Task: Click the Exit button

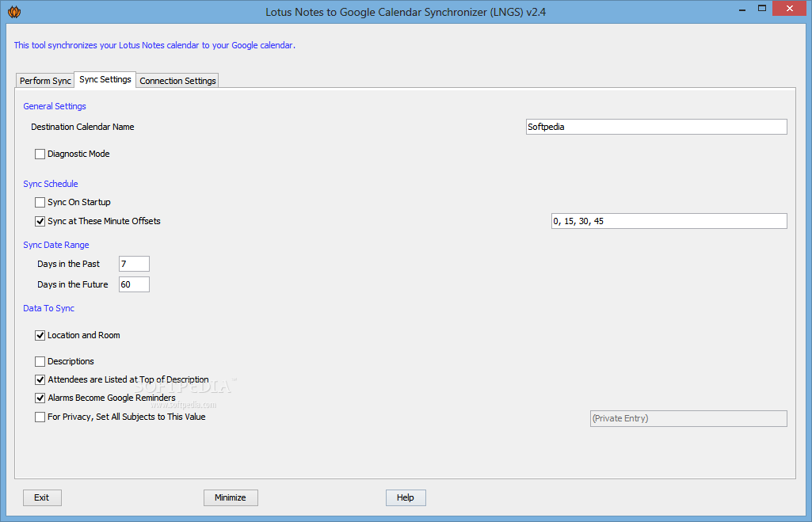Action: click(x=43, y=497)
